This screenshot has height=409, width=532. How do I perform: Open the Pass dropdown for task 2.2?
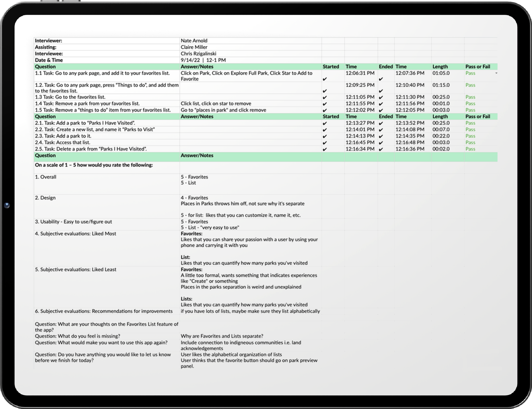(471, 129)
